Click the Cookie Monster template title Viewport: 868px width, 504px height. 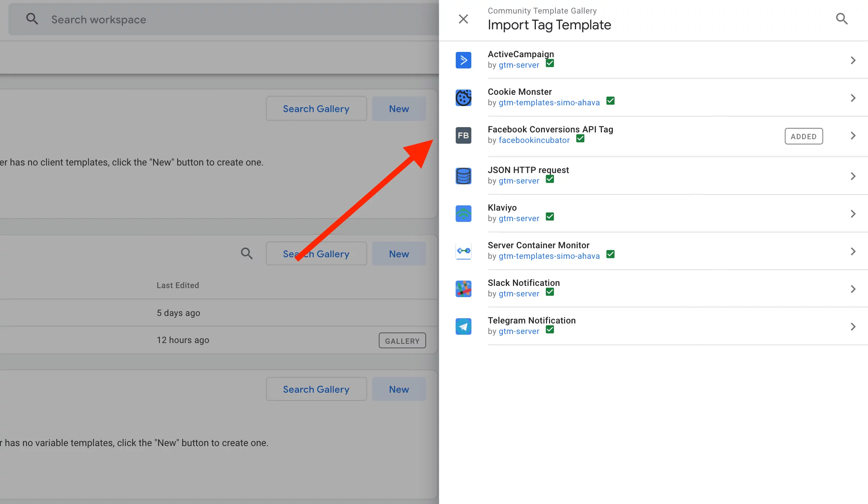click(520, 92)
